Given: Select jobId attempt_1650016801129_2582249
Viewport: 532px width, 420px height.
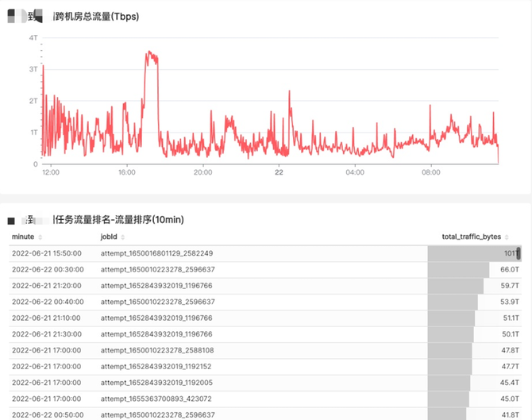Looking at the screenshot, I should pos(156,253).
